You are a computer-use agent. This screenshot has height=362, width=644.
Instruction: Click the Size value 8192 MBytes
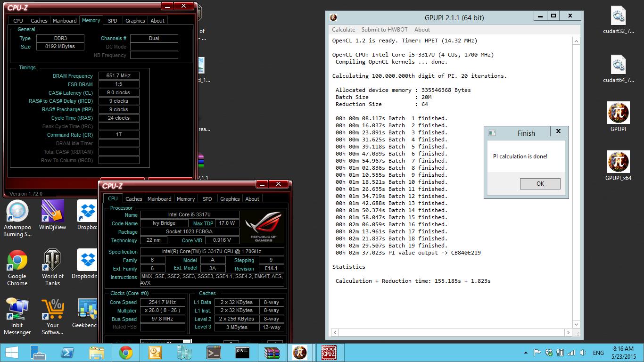point(60,46)
